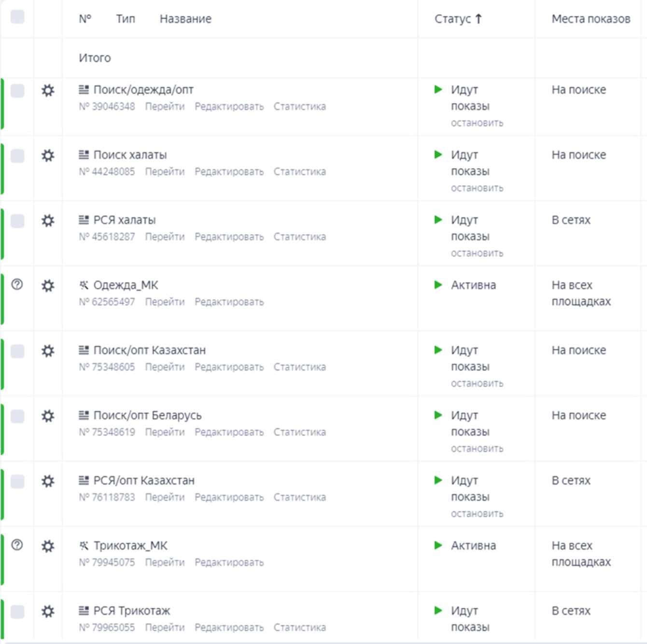647x644 pixels.
Task: Click gear icon for Поиск/опт Беларусь
Action: (x=48, y=416)
